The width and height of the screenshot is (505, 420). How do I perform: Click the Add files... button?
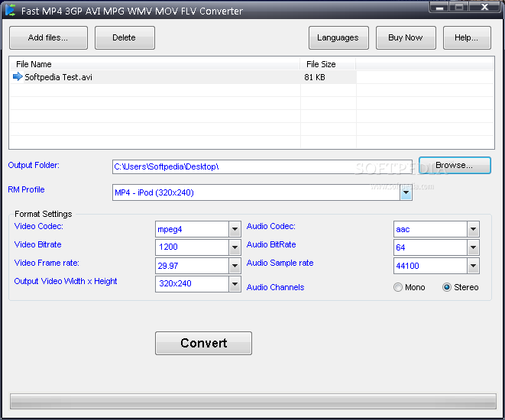pos(48,37)
